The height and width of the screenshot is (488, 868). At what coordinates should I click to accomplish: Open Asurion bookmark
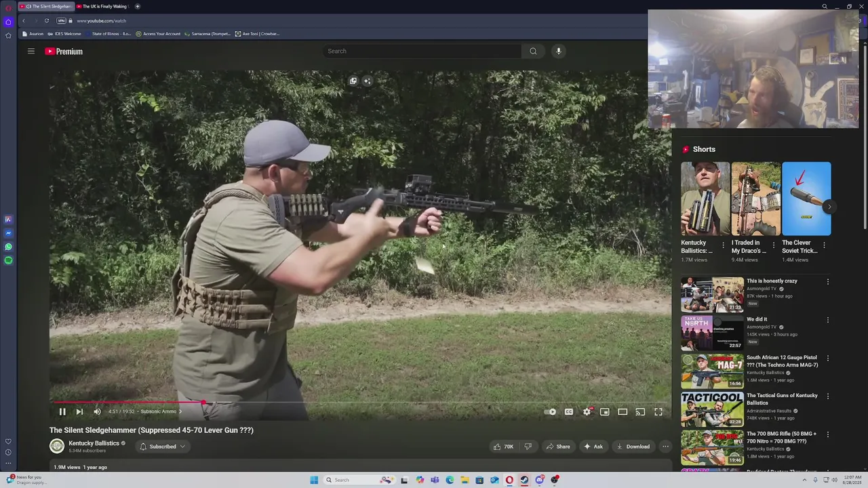point(33,34)
